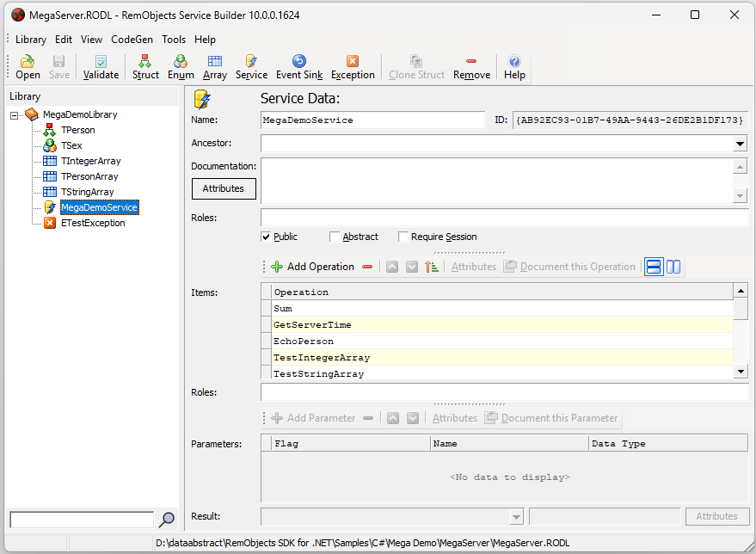
Task: Select TPerson in the library tree
Action: (x=78, y=130)
